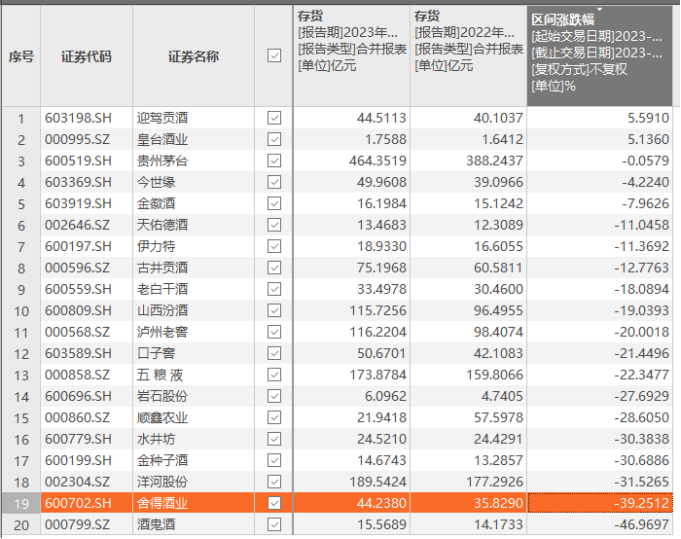Select stock code 000858.SZ
This screenshot has width=681, height=539.
77,374
